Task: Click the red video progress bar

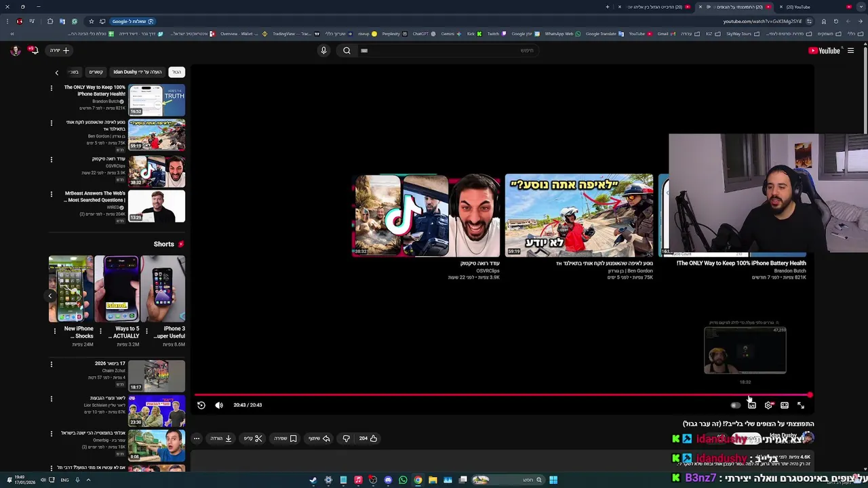Action: coord(502,394)
